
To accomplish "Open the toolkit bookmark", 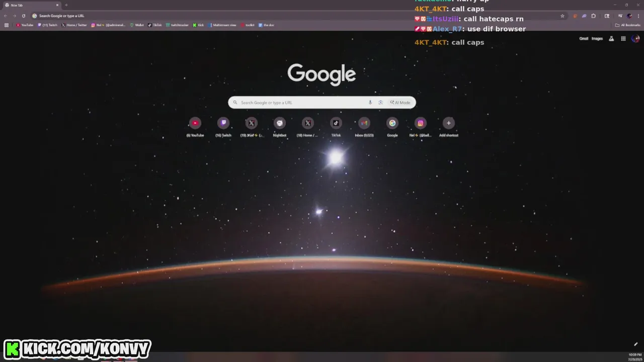I will (x=248, y=25).
